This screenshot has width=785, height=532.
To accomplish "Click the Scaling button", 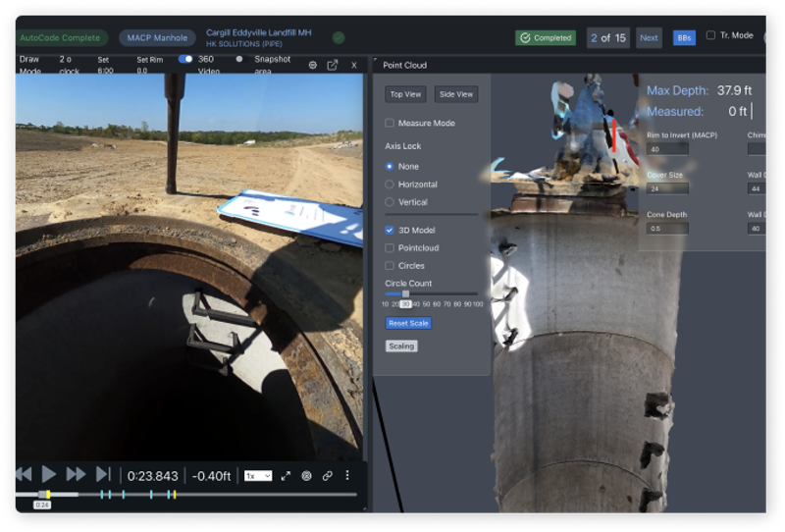I will pos(401,346).
